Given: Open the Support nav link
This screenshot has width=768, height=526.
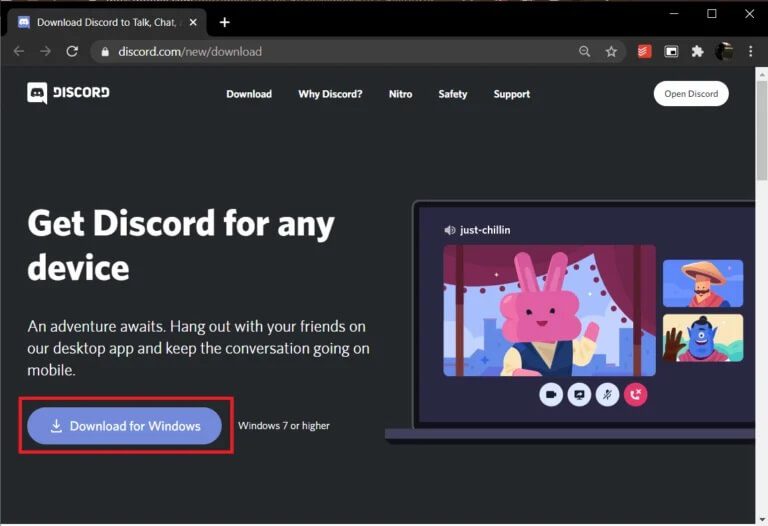Looking at the screenshot, I should (511, 94).
